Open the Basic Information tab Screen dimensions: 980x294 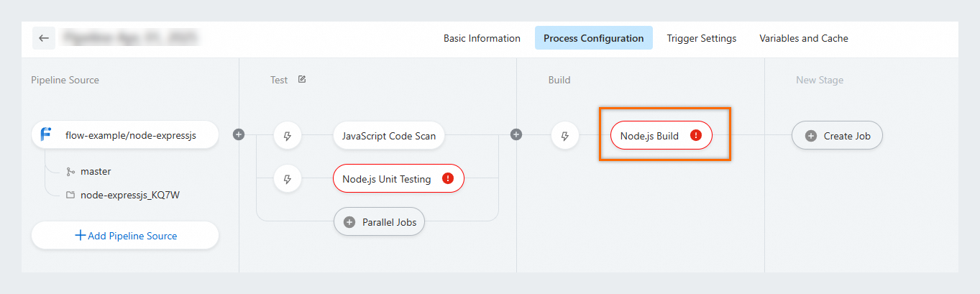coord(482,38)
